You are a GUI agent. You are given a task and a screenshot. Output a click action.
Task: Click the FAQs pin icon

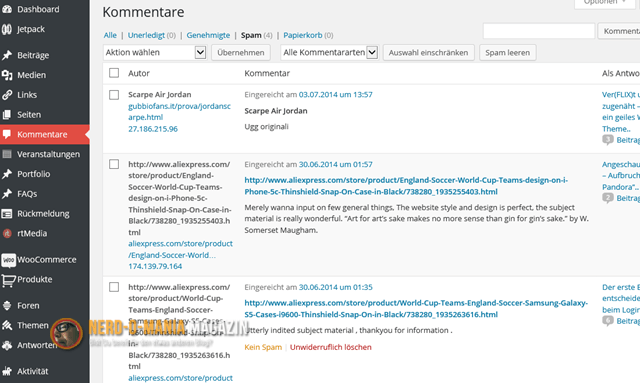click(7, 194)
